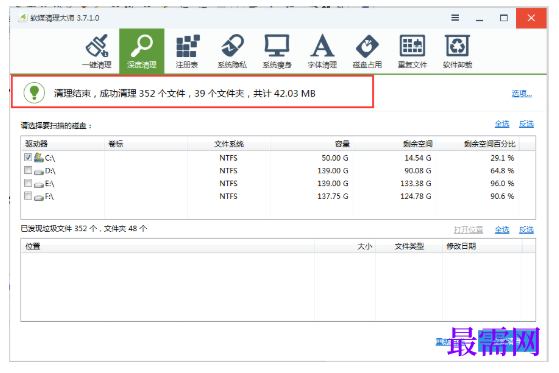
Task: Select the 96.0 % free percentage cell
Action: 502,183
